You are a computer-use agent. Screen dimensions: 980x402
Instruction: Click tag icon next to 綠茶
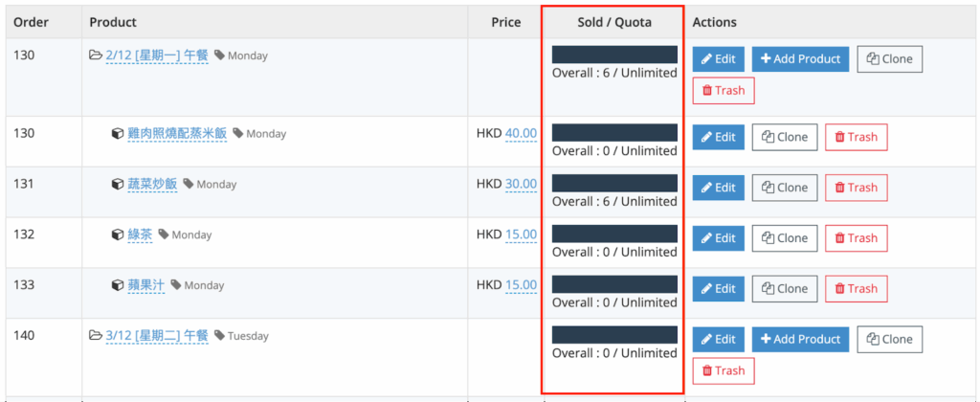[x=164, y=235]
